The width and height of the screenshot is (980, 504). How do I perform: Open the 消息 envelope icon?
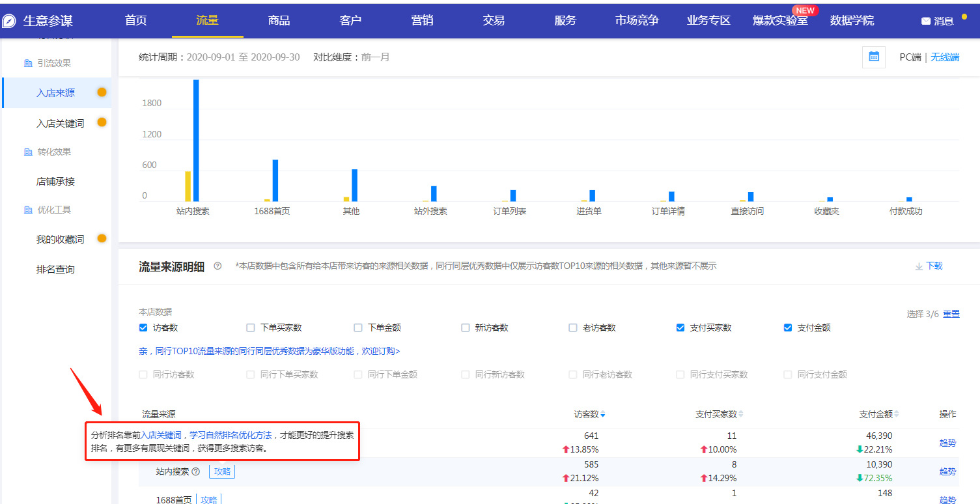[925, 21]
